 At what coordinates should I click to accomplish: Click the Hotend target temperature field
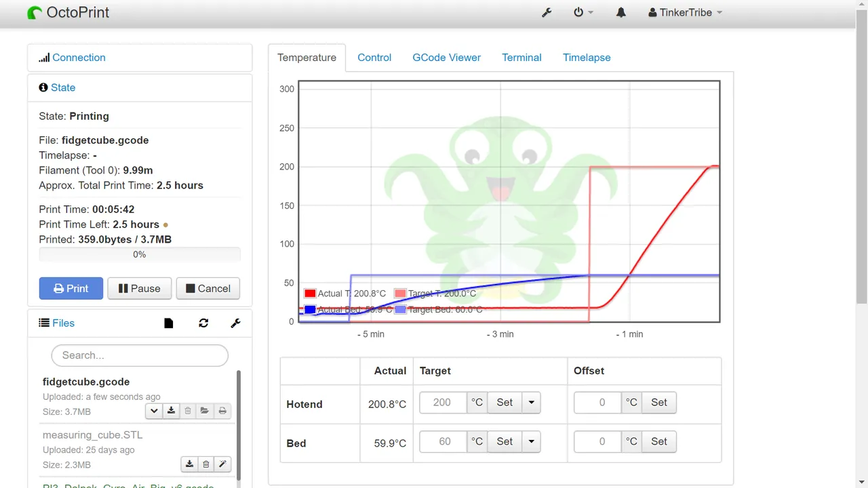[443, 403]
